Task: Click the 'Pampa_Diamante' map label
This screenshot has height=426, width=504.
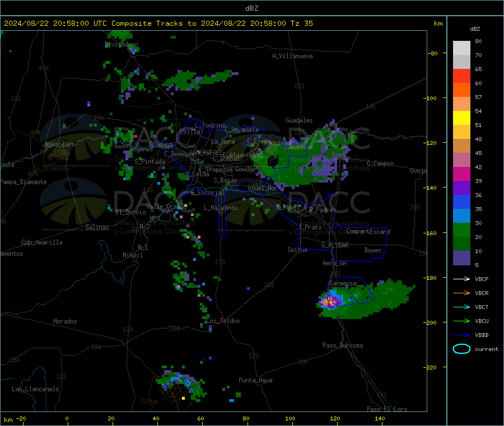Action: click(x=23, y=182)
